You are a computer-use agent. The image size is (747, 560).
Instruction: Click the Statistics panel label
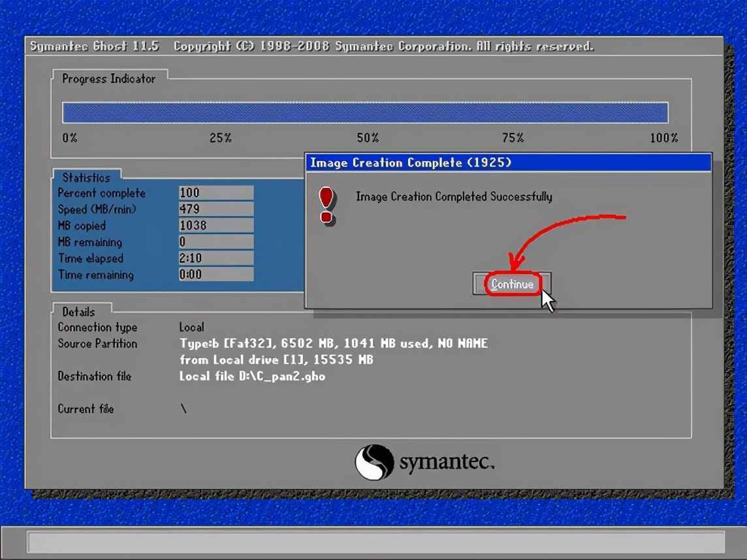tap(86, 178)
